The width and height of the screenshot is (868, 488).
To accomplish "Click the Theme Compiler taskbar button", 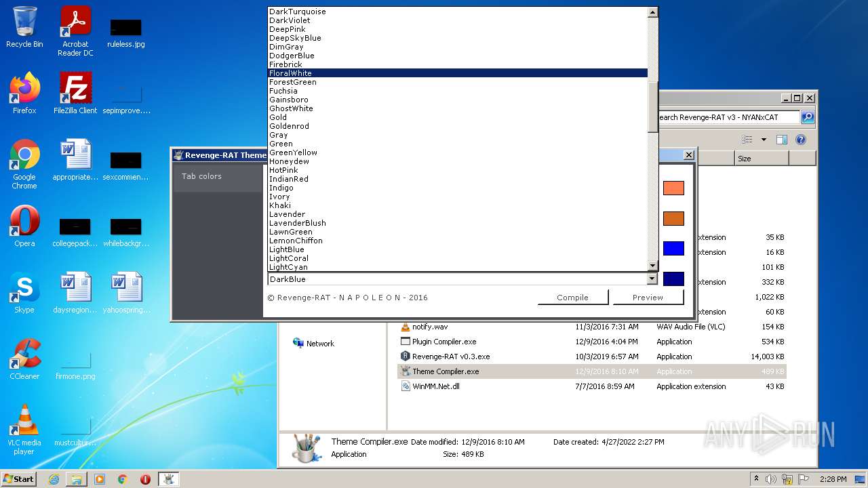I will point(168,479).
